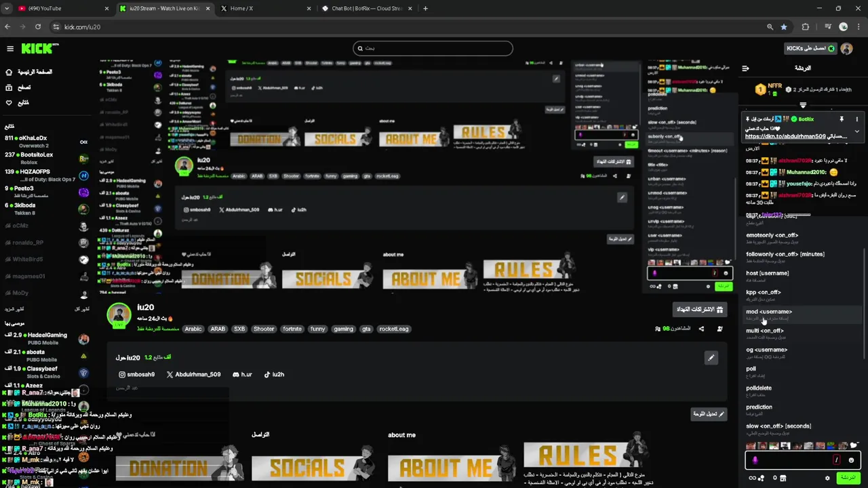Click the share icon beside viewer count
This screenshot has height=488, width=868.
coord(701,329)
